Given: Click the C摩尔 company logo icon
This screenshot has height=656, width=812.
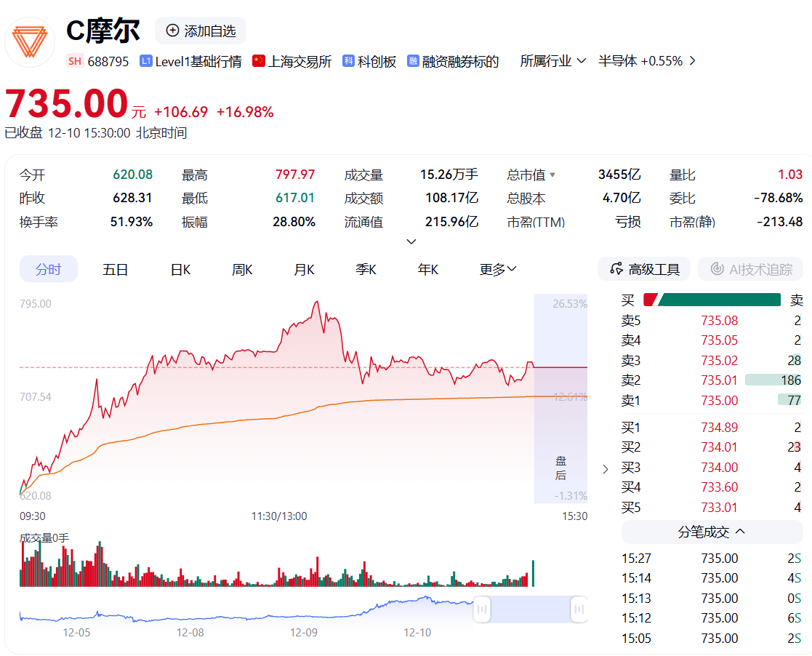Looking at the screenshot, I should (30, 41).
